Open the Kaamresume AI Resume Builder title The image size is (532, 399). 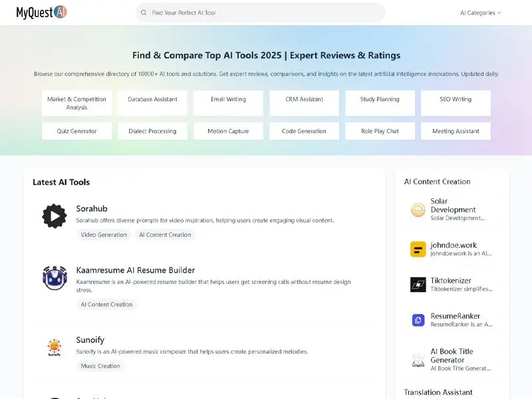pyautogui.click(x=136, y=270)
